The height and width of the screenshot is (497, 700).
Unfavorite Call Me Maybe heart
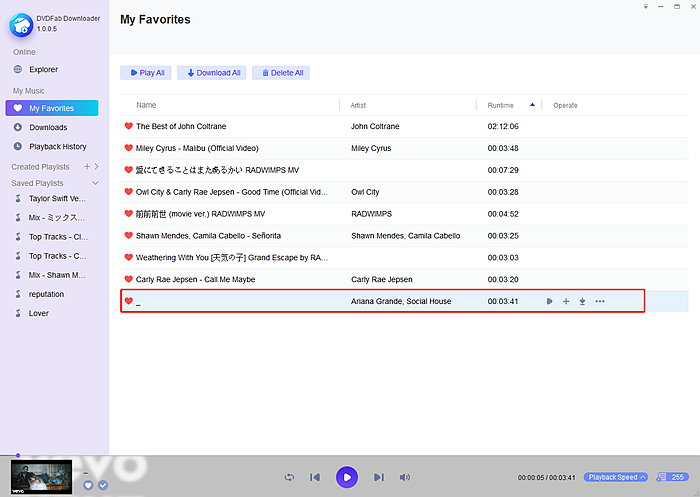coord(129,279)
